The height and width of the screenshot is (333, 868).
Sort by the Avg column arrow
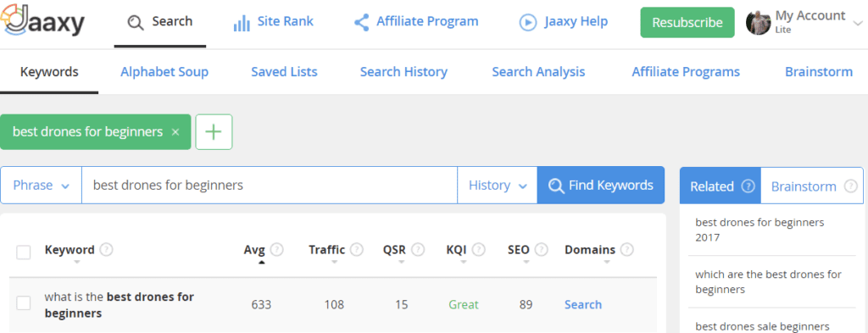point(262,262)
